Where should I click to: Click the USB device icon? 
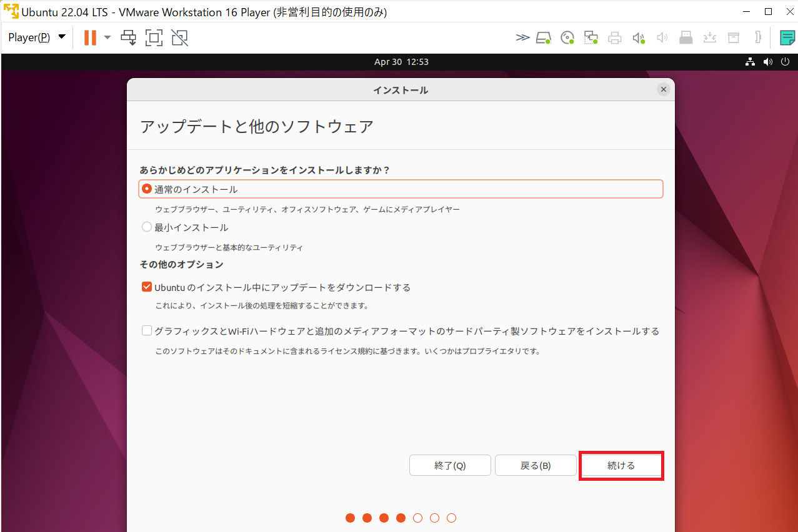point(686,37)
